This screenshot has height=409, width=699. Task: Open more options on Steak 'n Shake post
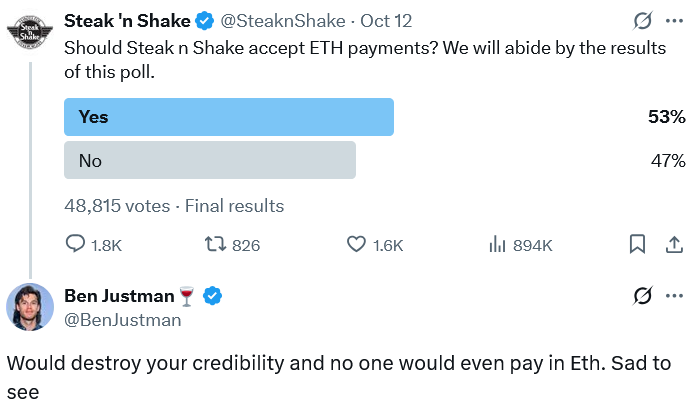[x=675, y=20]
